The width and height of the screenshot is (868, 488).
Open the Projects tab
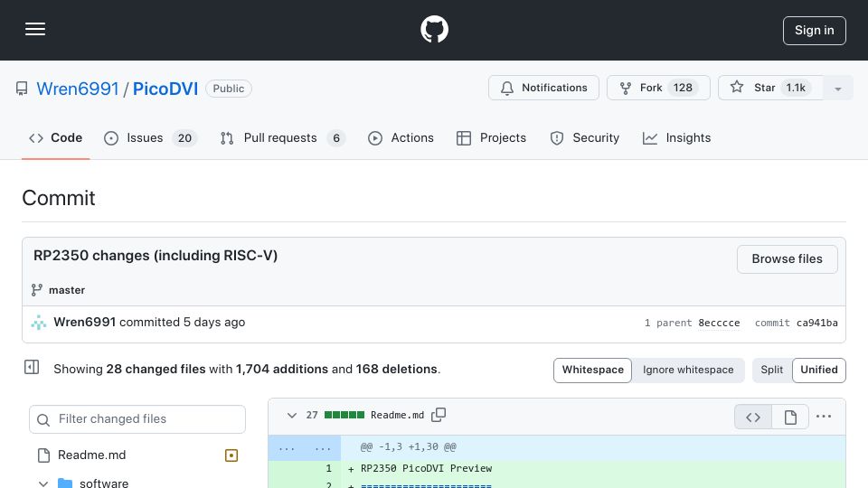491,137
